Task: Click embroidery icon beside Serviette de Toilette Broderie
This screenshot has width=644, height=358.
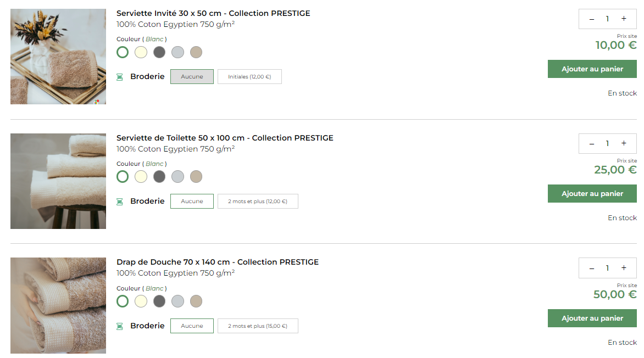Action: (x=120, y=202)
